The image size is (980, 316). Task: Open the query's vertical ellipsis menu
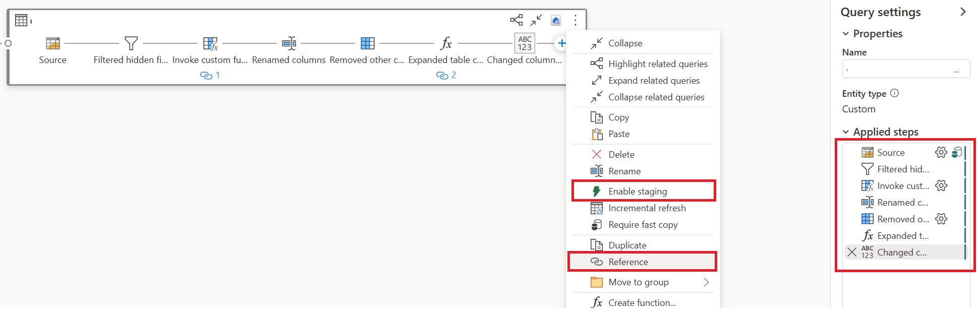tap(575, 20)
